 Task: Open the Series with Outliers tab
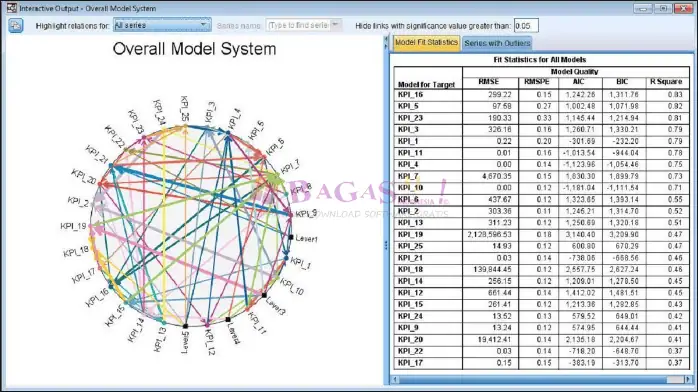pyautogui.click(x=497, y=43)
